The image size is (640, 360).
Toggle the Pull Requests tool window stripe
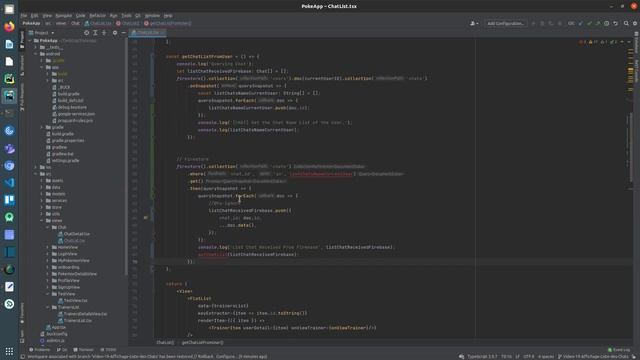[x=22, y=97]
